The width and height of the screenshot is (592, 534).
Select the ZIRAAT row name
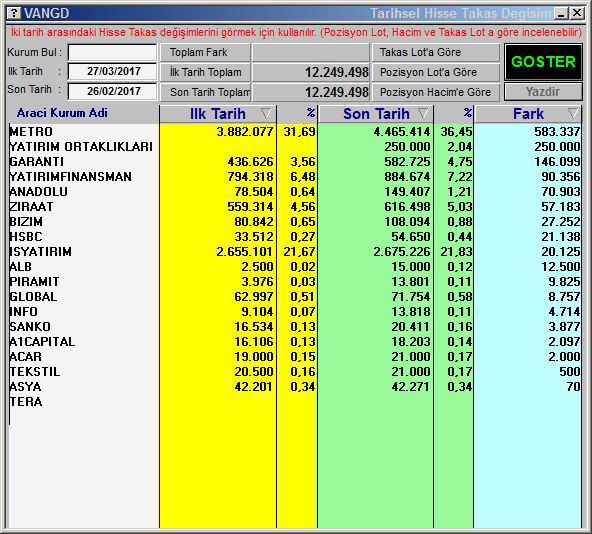[x=31, y=207]
